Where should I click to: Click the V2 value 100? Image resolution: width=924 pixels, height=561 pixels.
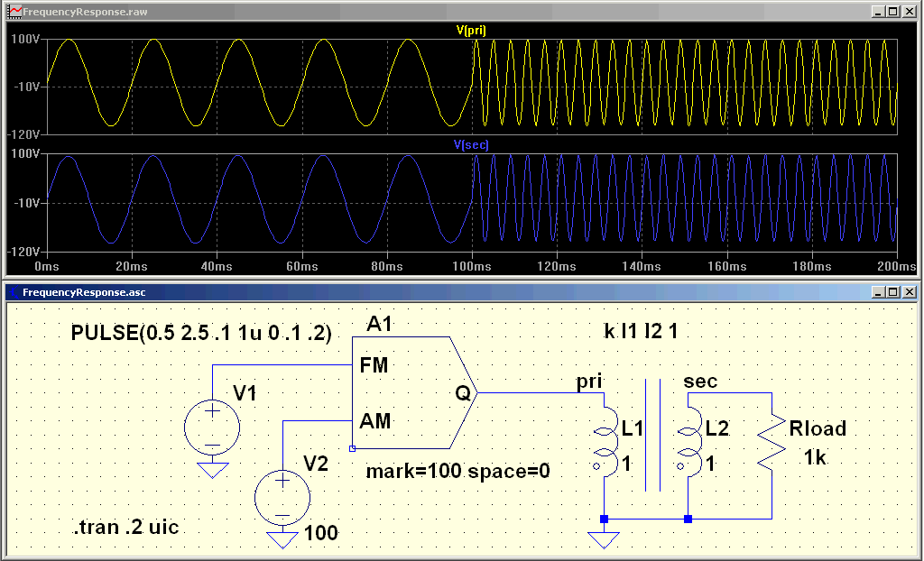pos(321,534)
